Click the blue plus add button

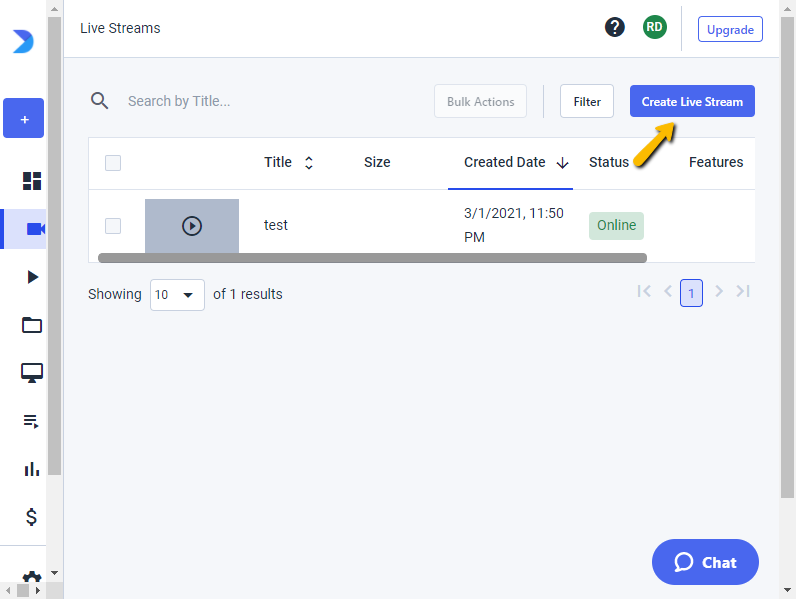[x=23, y=118]
